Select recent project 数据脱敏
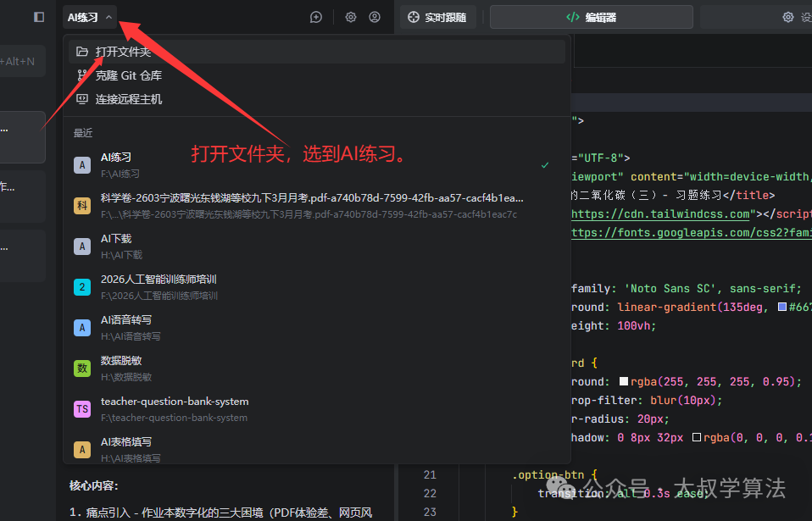The image size is (812, 521). tap(316, 369)
